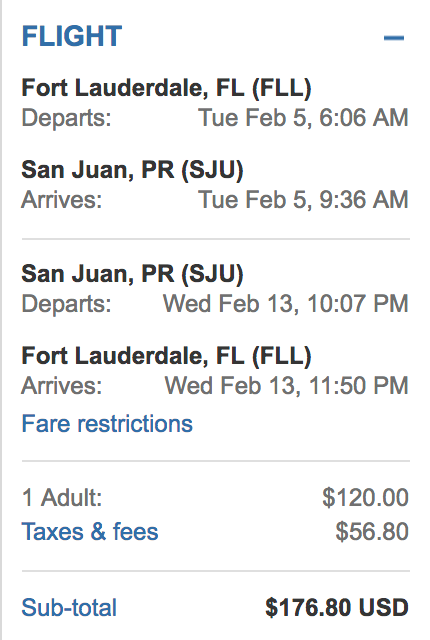The width and height of the screenshot is (430, 640).
Task: Click the FLIGHT section heading
Action: (72, 36)
